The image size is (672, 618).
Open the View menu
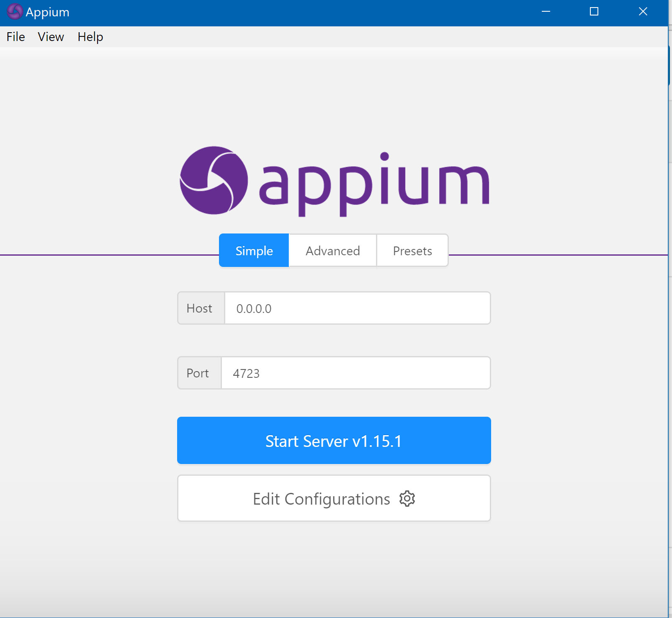pos(51,37)
